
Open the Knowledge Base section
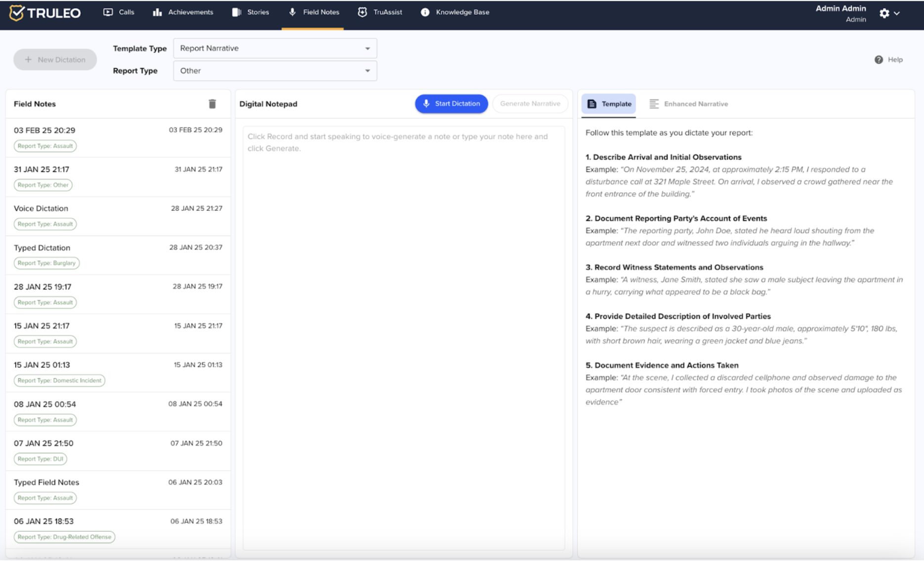click(455, 12)
